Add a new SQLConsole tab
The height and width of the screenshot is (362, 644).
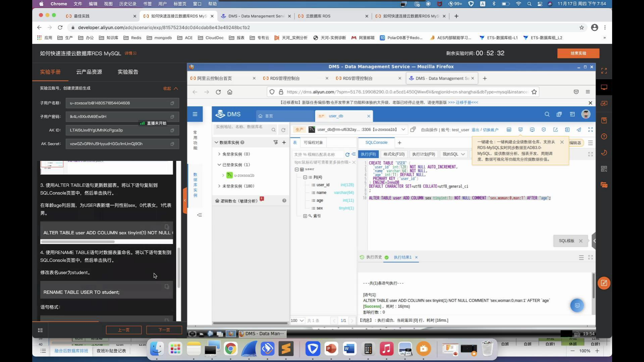coord(399,143)
